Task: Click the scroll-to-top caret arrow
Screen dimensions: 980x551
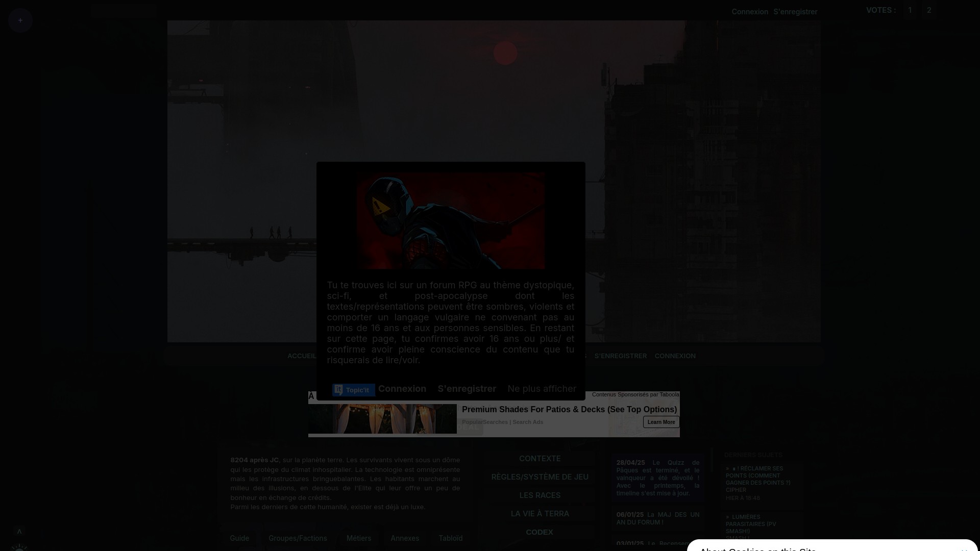Action: pyautogui.click(x=19, y=532)
